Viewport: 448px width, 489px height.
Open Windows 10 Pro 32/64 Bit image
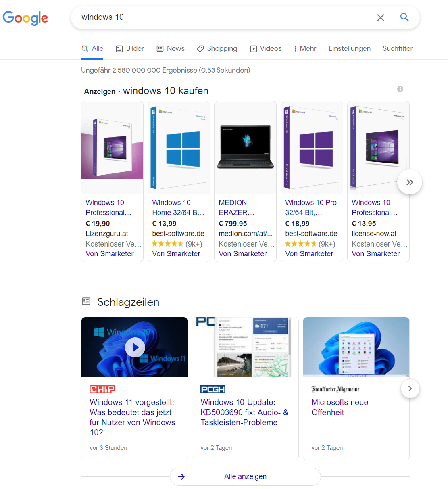(312, 148)
